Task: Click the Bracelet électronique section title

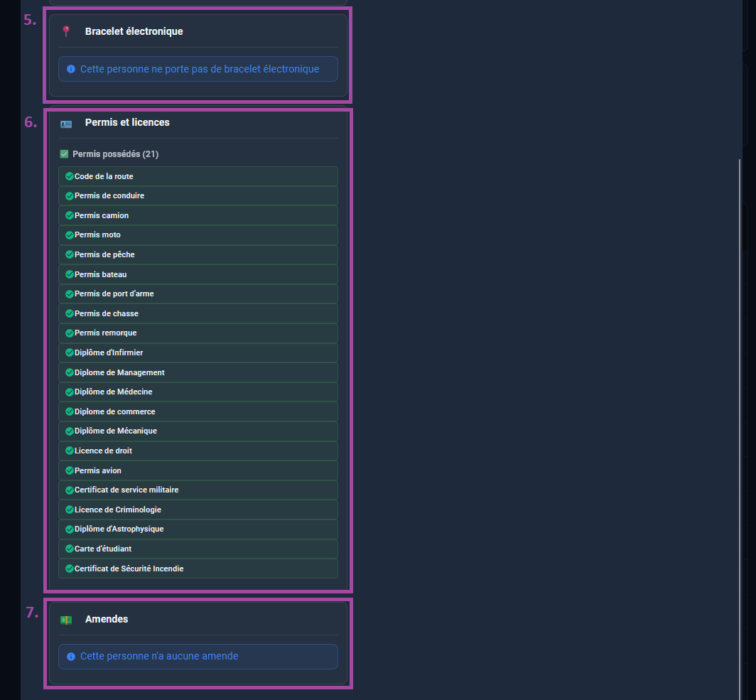Action: pos(134,31)
